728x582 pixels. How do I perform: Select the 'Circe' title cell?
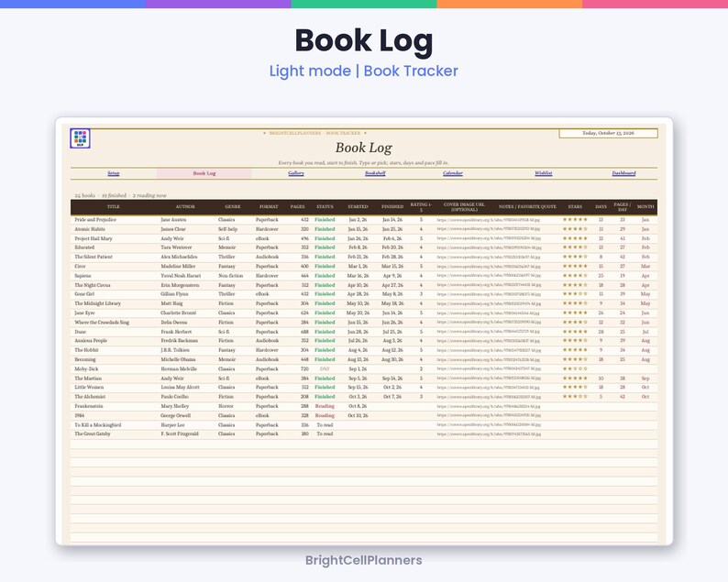[80, 267]
